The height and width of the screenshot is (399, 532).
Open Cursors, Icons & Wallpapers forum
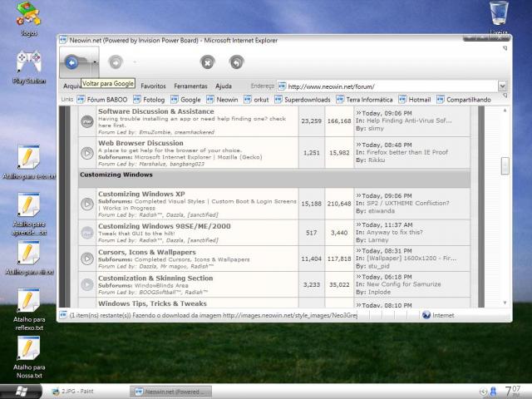click(x=147, y=252)
